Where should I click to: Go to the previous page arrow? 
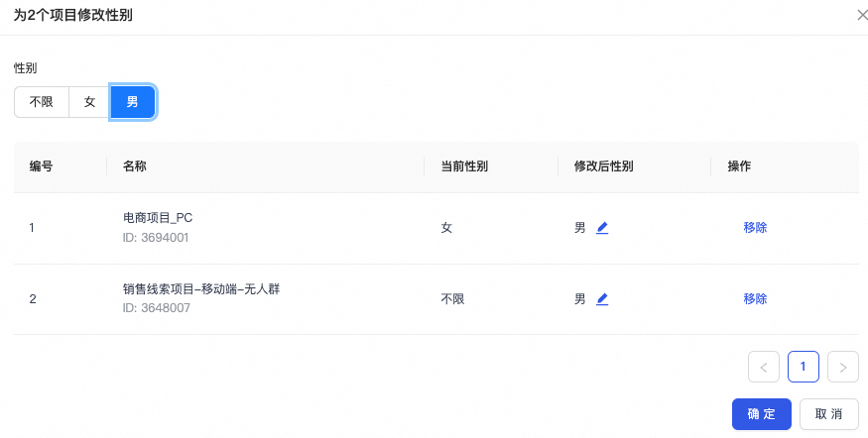(763, 367)
